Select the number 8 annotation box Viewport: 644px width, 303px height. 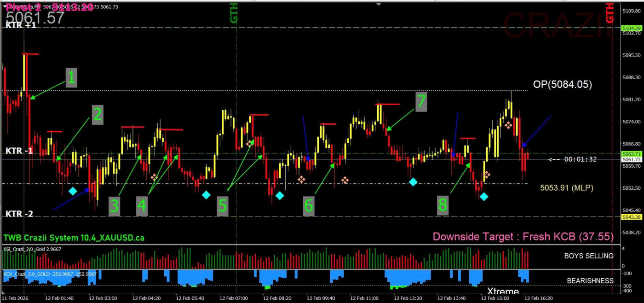(443, 204)
